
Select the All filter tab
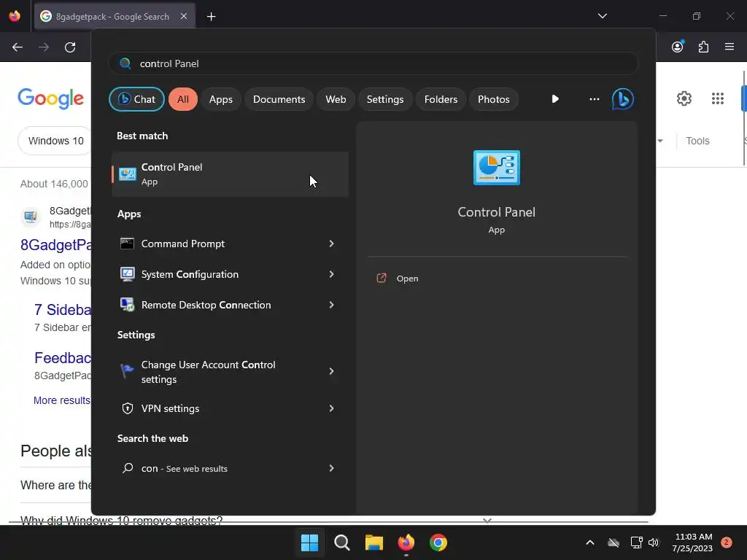(183, 99)
